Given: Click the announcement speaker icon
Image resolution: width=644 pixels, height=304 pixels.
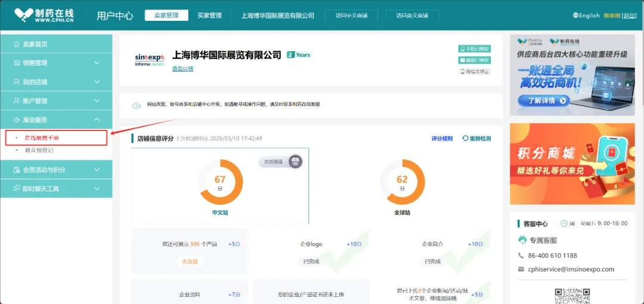Looking at the screenshot, I should pyautogui.click(x=137, y=106).
